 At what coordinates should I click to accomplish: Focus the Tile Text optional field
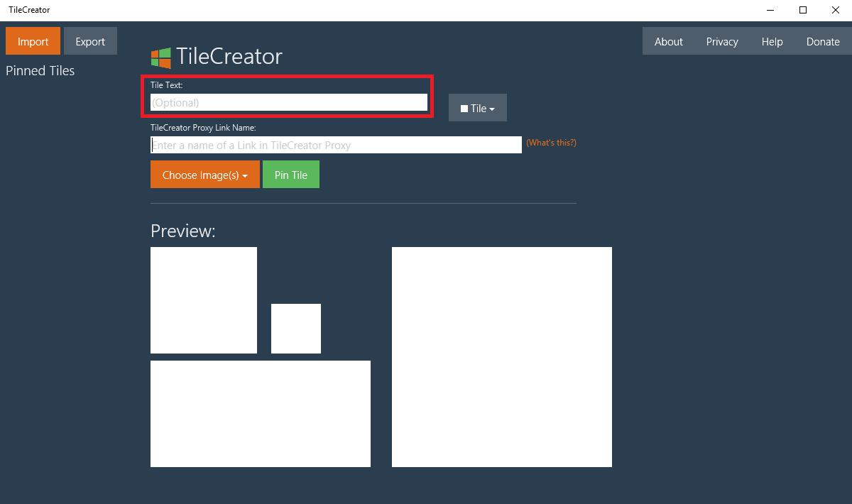[288, 102]
